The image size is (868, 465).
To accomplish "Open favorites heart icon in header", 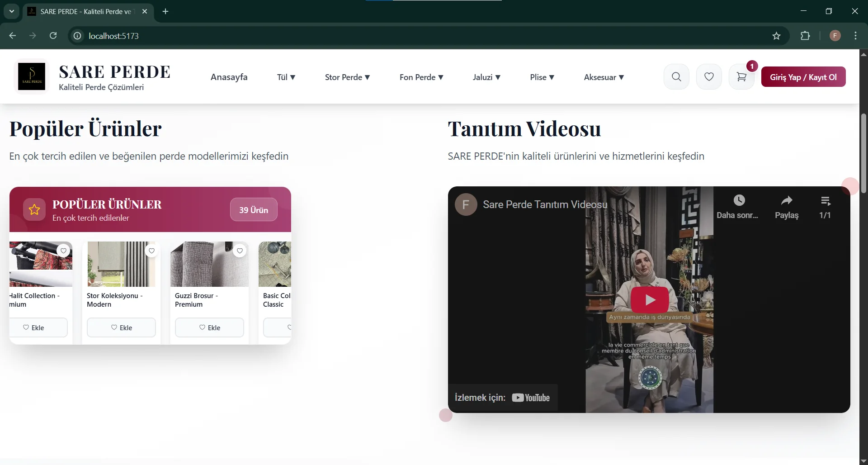I will tap(709, 77).
